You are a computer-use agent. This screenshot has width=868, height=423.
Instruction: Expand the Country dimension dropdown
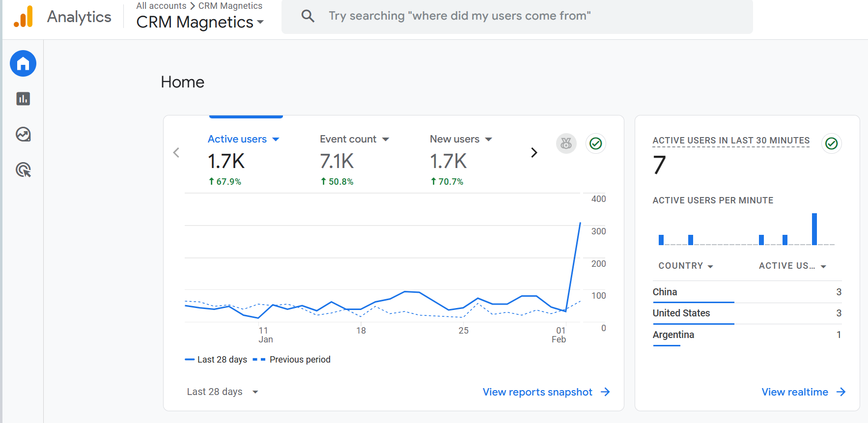pos(685,266)
